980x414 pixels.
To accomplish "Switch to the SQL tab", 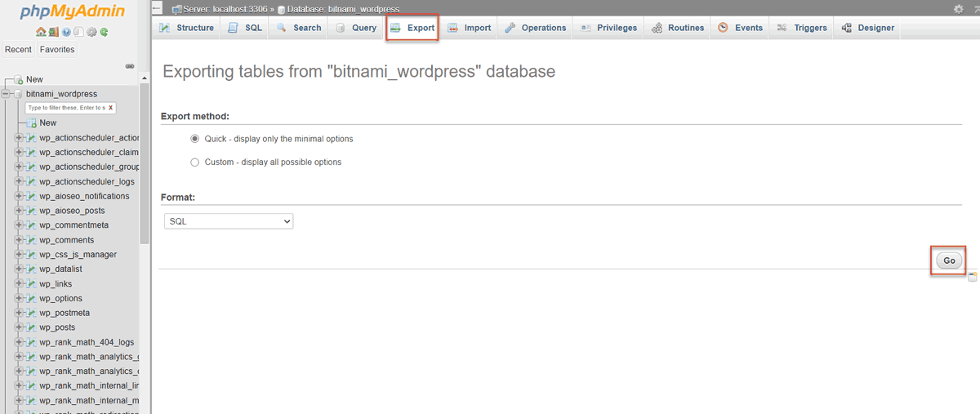I will pyautogui.click(x=245, y=28).
